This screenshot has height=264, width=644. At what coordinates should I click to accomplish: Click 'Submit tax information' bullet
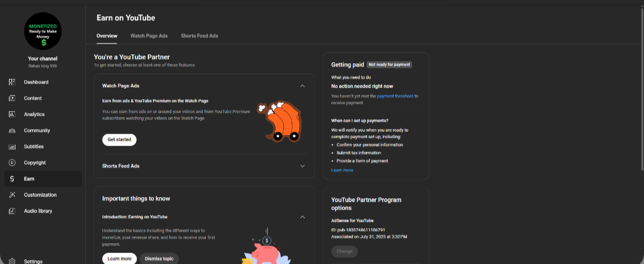358,153
